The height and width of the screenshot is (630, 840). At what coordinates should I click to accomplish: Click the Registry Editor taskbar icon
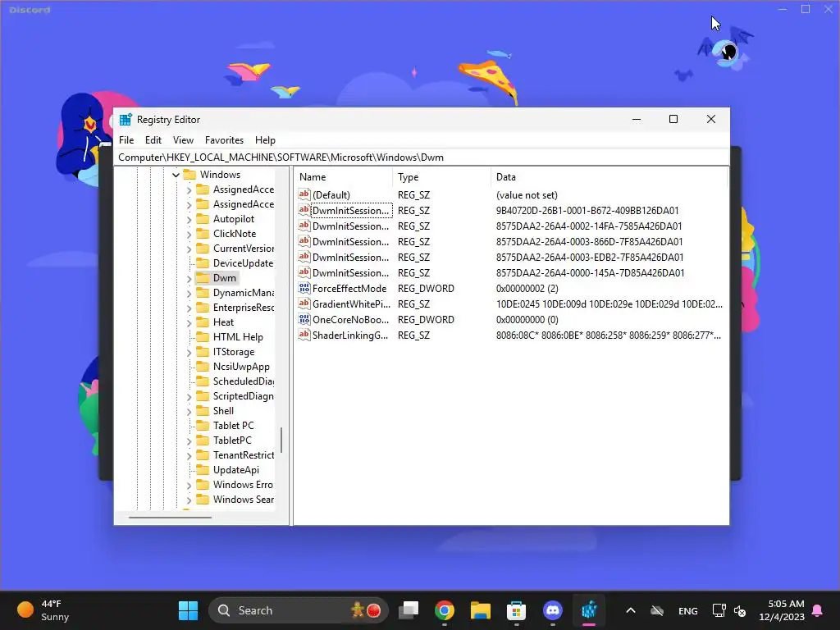click(x=589, y=610)
